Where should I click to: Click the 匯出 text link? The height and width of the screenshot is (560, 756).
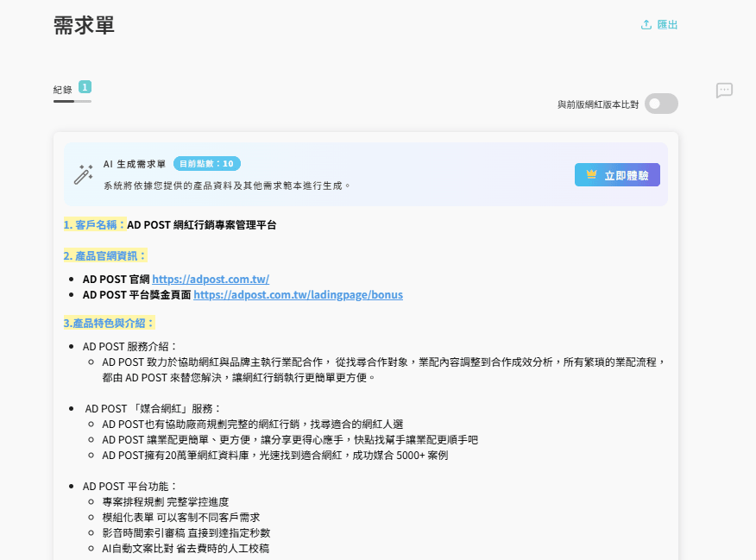[668, 25]
